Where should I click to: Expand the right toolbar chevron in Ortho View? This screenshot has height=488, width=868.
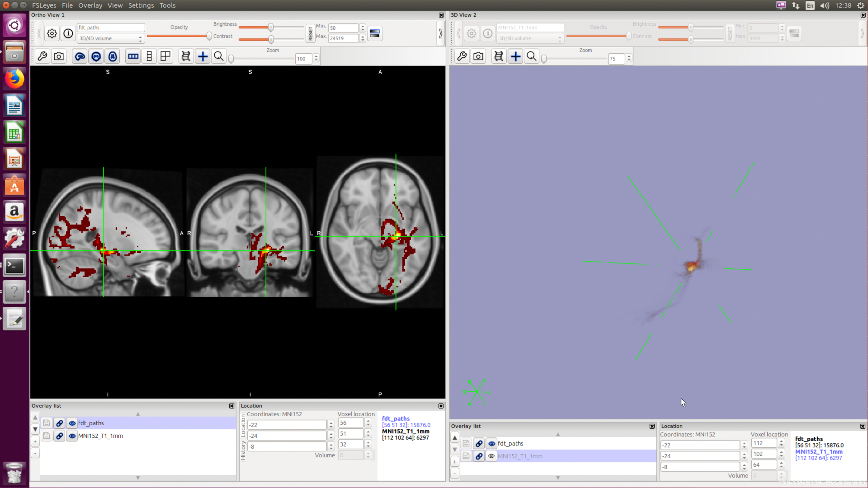coord(440,33)
